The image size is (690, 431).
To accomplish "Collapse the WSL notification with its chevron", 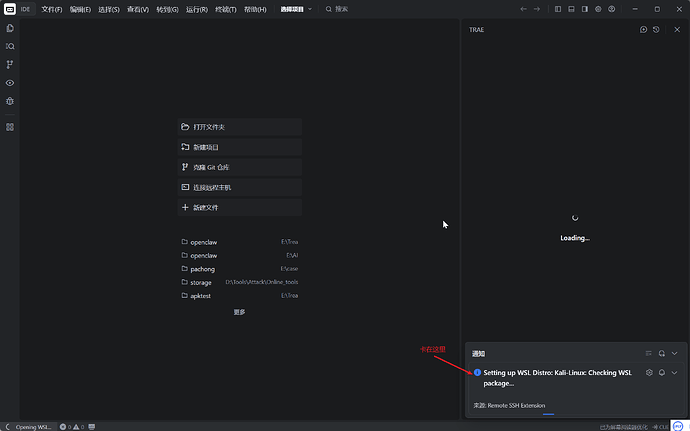I will [x=675, y=372].
